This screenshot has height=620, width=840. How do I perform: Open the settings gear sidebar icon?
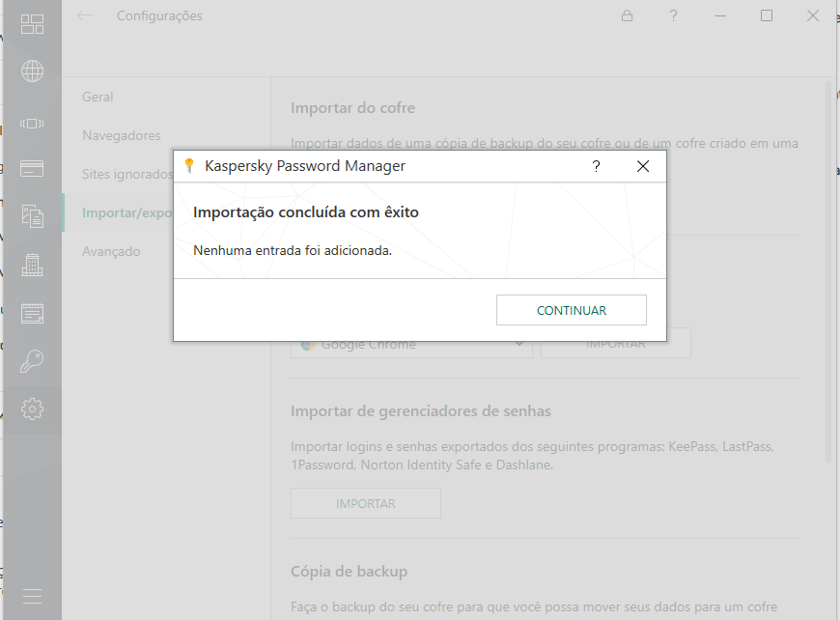pos(32,409)
